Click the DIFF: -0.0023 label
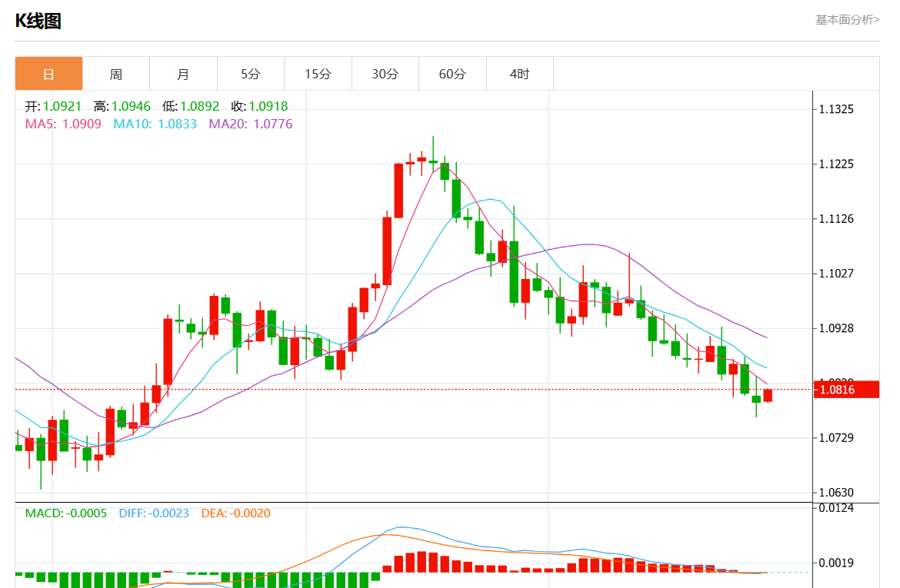The width and height of the screenshot is (900, 588). click(154, 513)
